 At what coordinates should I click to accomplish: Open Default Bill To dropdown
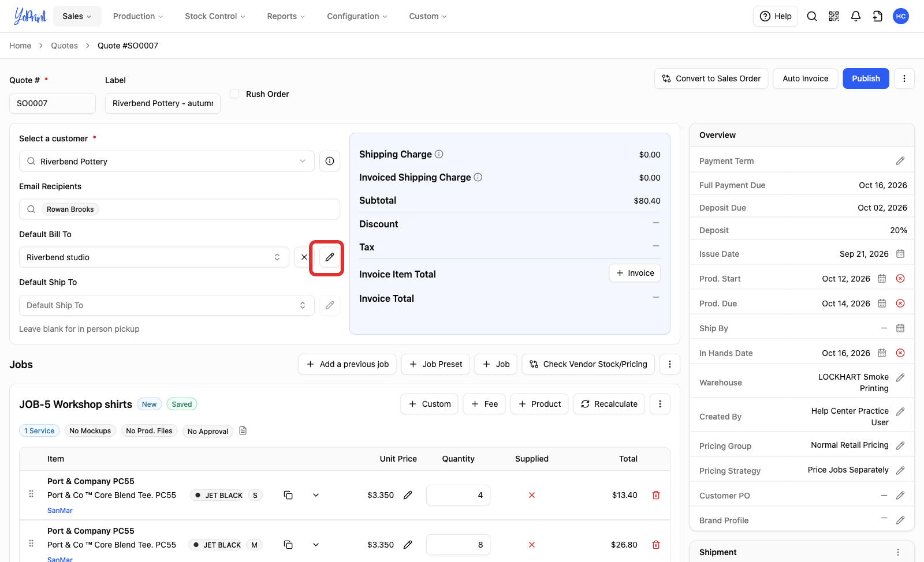(x=154, y=257)
